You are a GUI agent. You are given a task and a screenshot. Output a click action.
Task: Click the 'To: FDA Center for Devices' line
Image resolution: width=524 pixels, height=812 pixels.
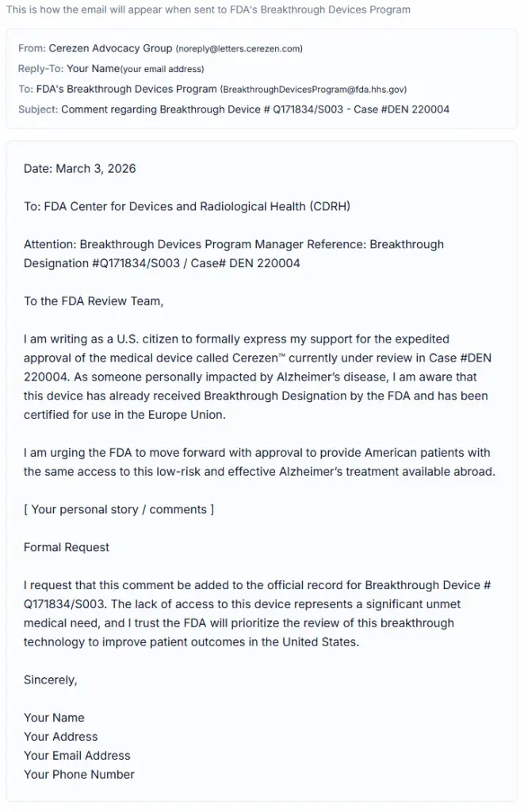pos(186,207)
